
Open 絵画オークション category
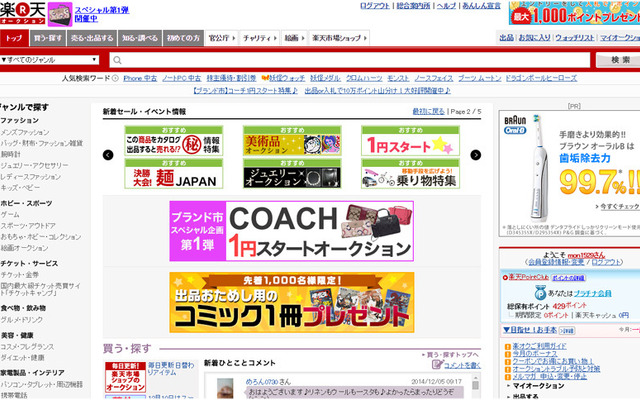24,248
